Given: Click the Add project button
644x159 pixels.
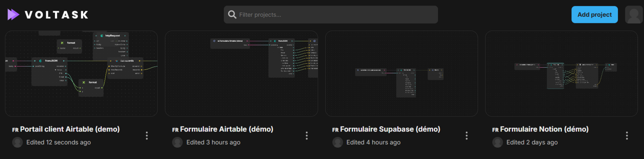Looking at the screenshot, I should click(x=594, y=14).
